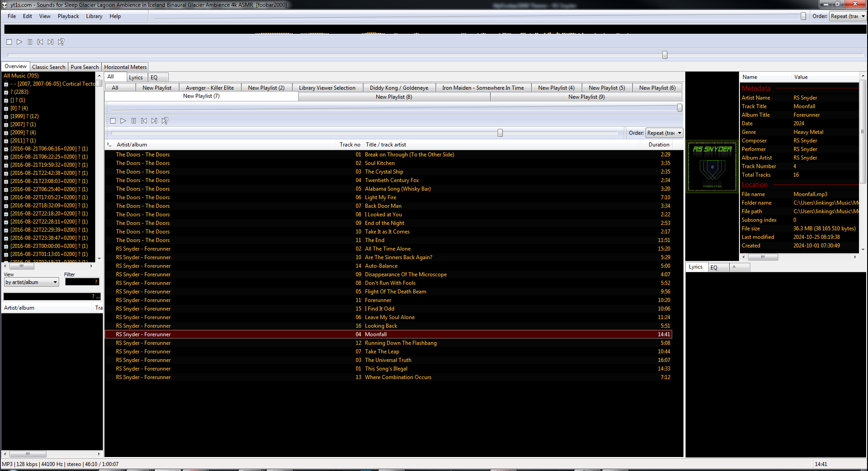
Task: Select the 'Moonfall' highlighted track row
Action: [x=388, y=334]
